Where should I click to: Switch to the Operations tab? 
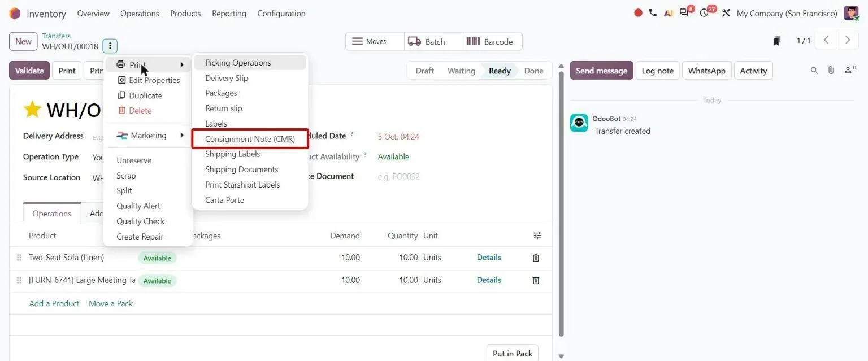click(x=52, y=214)
